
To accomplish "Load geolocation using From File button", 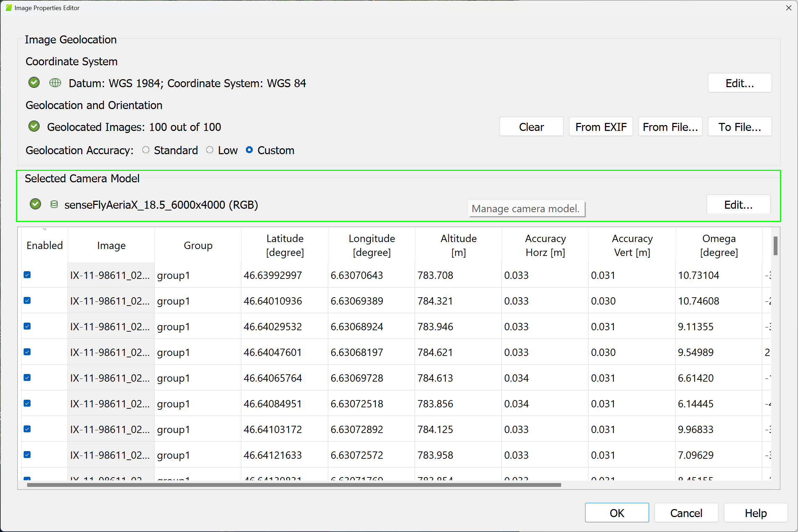I will click(670, 126).
